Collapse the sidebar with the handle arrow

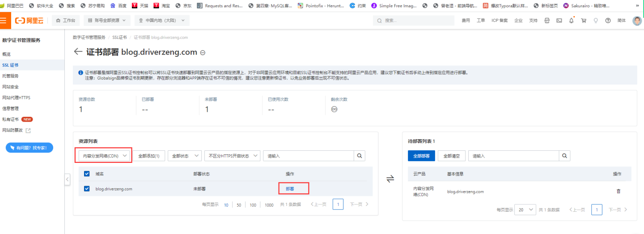coord(67,179)
